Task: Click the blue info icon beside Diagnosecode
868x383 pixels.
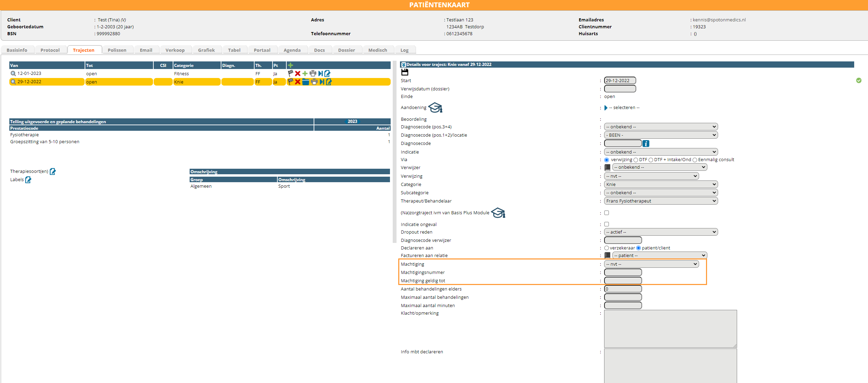Action: pos(646,144)
